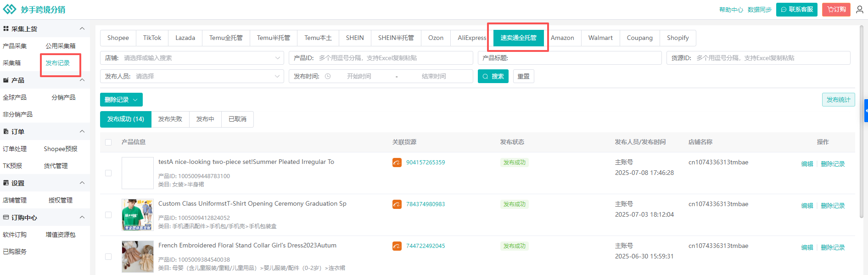Click the 妙手跨境分销 logo icon
Viewport: 868px width, 275px height.
coord(9,9)
